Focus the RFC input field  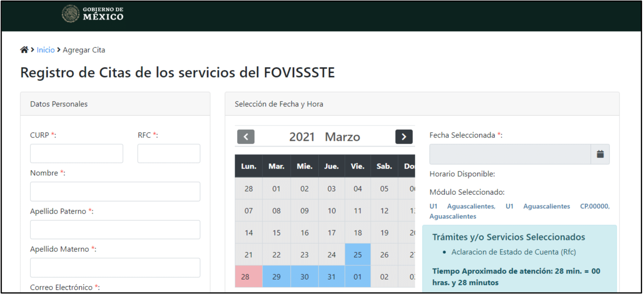click(169, 153)
